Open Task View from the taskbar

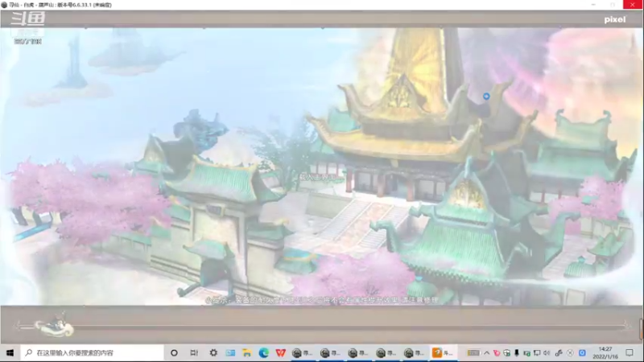click(194, 352)
